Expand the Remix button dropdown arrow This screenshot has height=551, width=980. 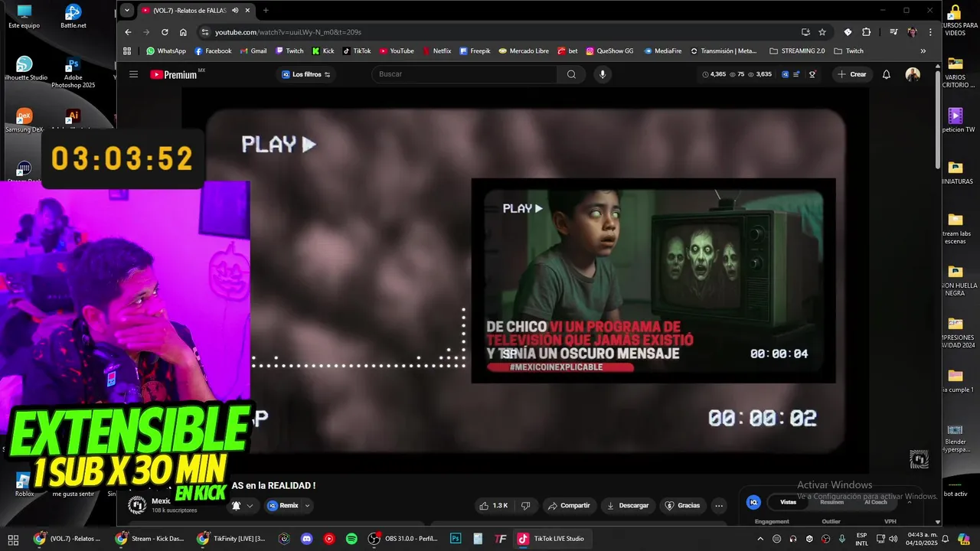pos(307,506)
